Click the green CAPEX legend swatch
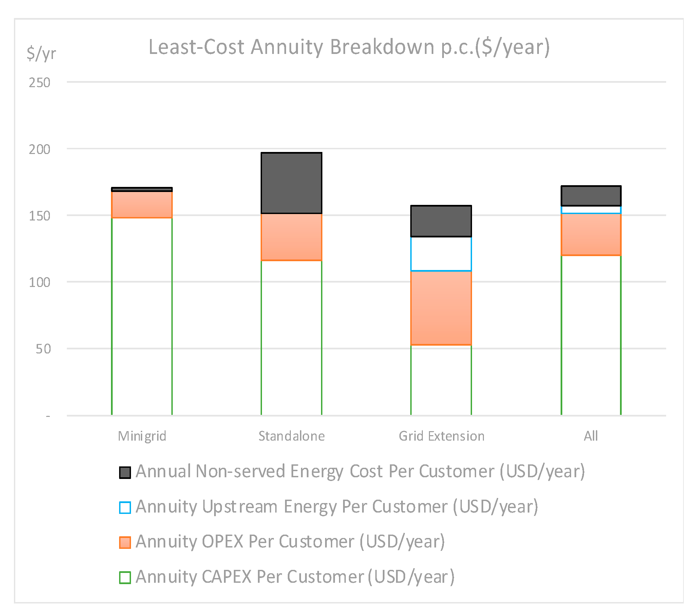Image resolution: width=696 pixels, height=616 pixels. coord(125,578)
